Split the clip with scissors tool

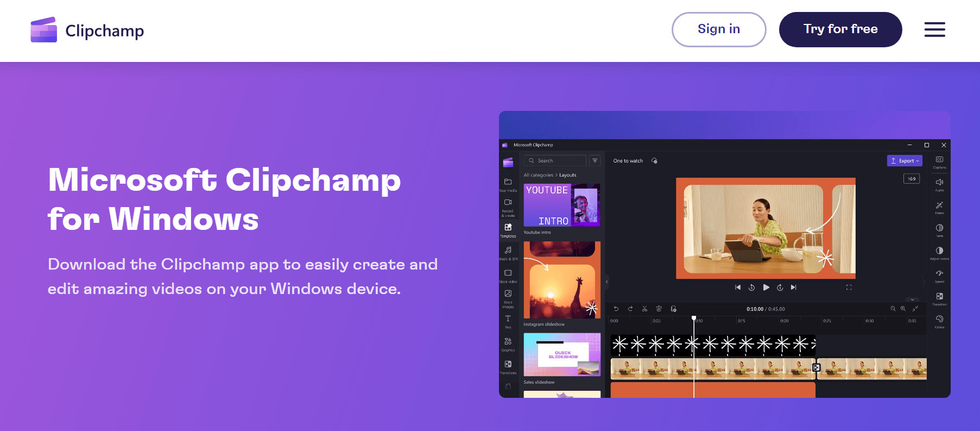tap(644, 309)
